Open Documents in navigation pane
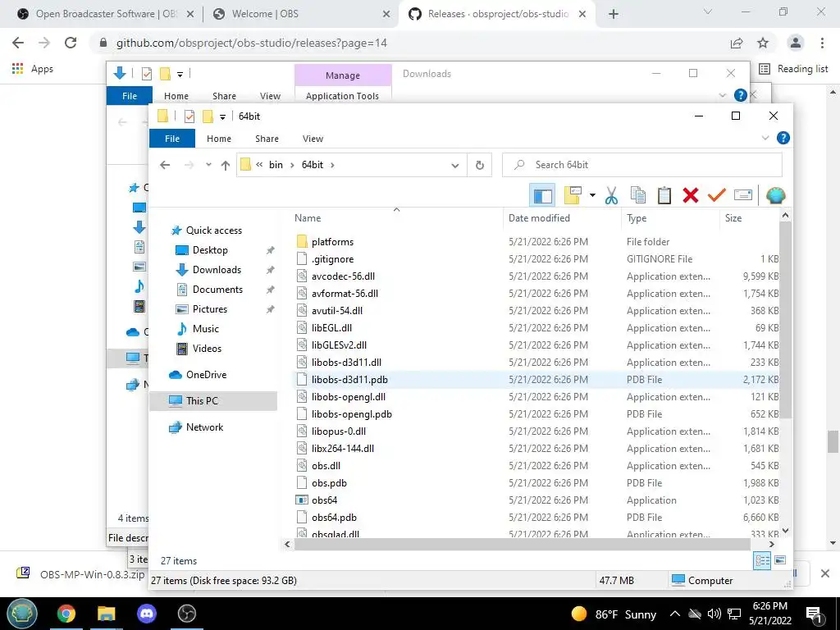This screenshot has height=630, width=840. pyautogui.click(x=217, y=290)
